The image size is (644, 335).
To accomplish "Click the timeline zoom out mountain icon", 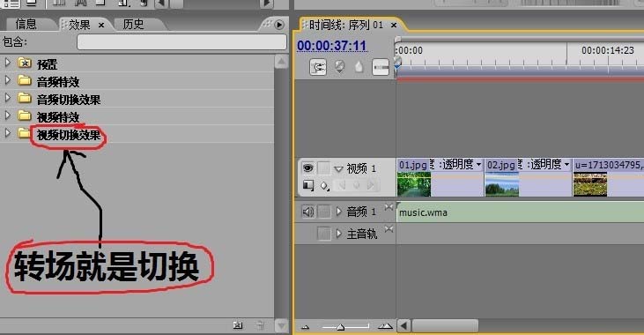I will tap(305, 327).
